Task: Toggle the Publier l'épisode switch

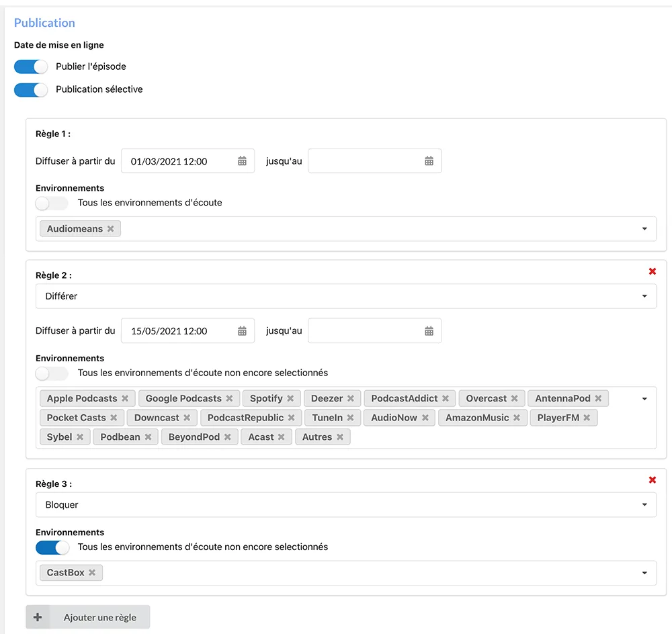Action: (31, 66)
